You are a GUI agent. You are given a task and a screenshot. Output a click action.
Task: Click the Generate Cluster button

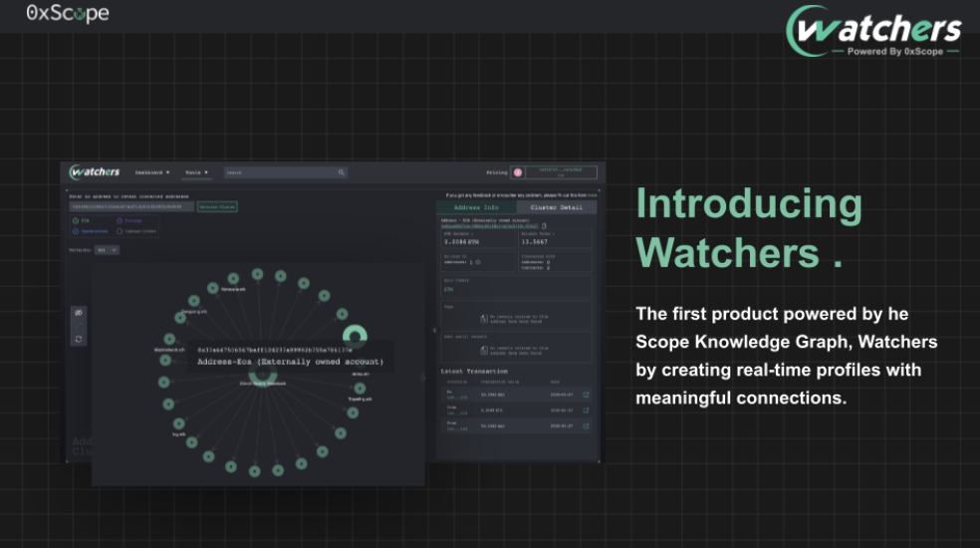pyautogui.click(x=217, y=206)
